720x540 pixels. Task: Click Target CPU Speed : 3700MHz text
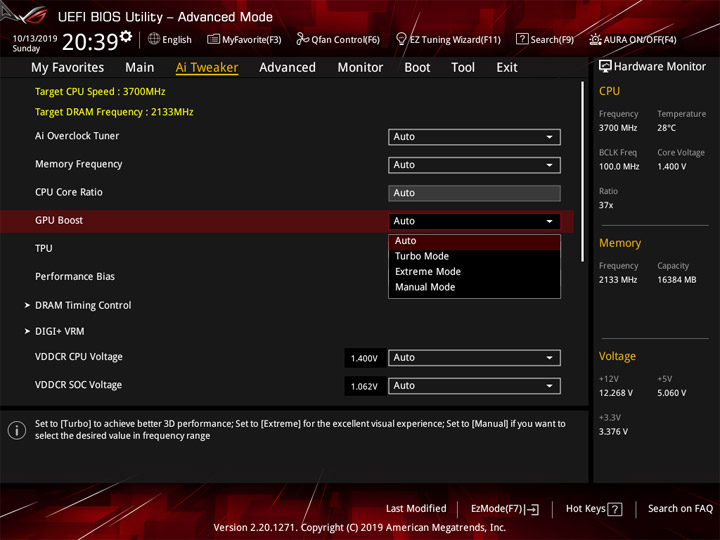(100, 91)
